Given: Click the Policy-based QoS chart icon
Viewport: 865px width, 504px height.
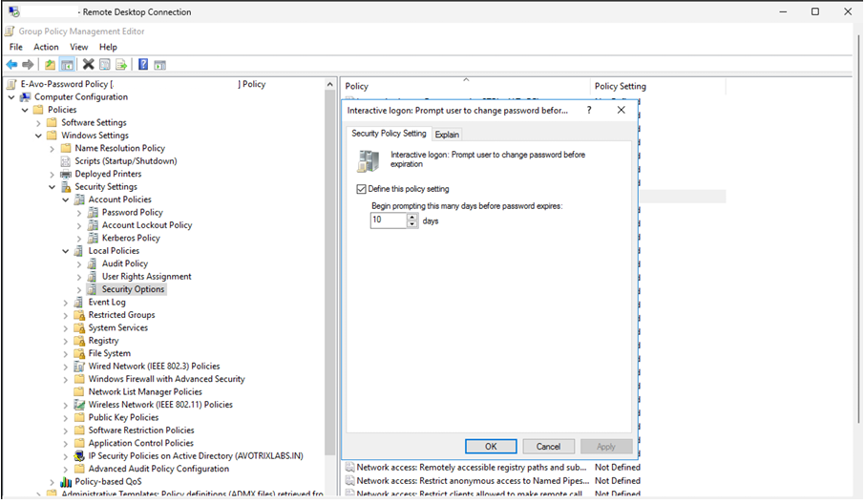Looking at the screenshot, I should [66, 482].
